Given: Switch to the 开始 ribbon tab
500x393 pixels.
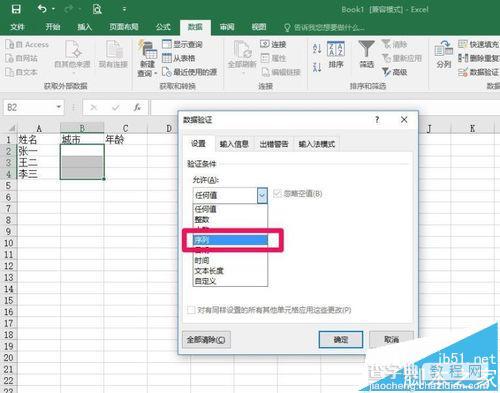Looking at the screenshot, I should (x=53, y=27).
